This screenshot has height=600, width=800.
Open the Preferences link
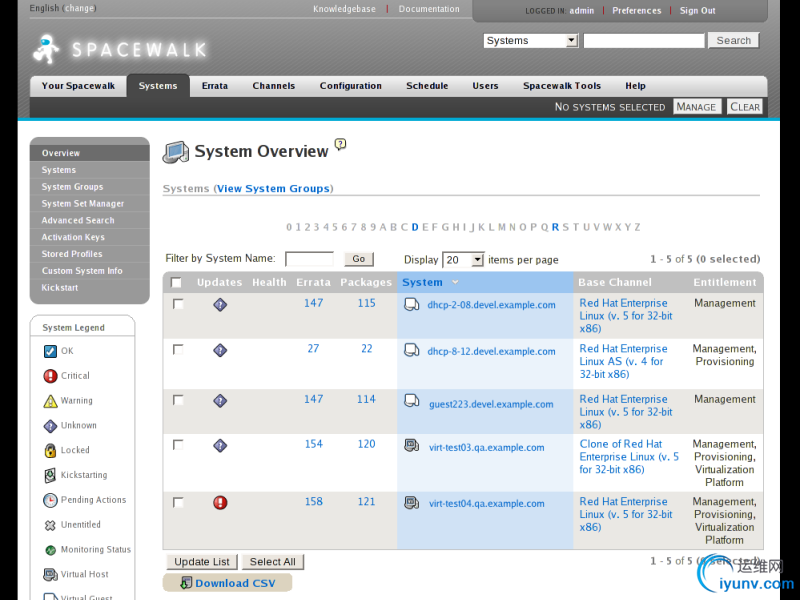(637, 11)
